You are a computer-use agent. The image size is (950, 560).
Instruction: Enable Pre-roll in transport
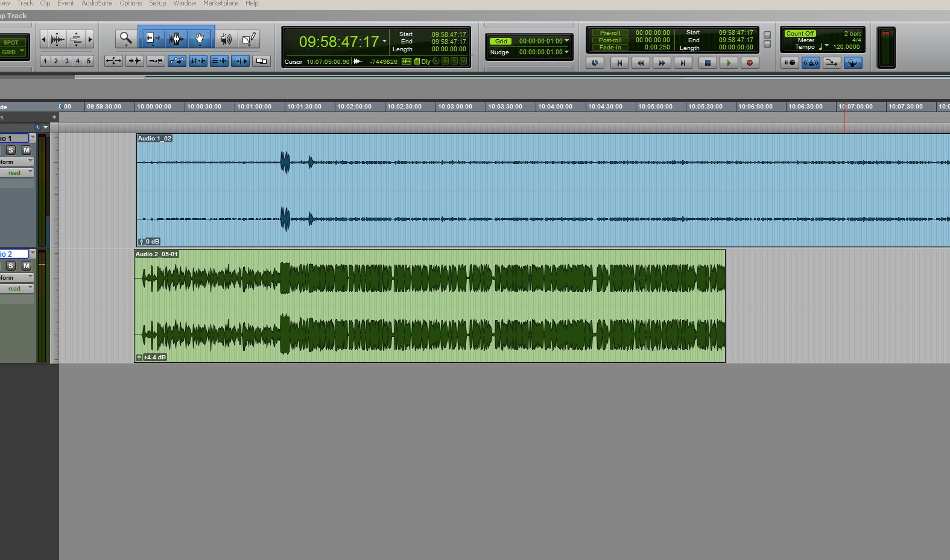(610, 33)
